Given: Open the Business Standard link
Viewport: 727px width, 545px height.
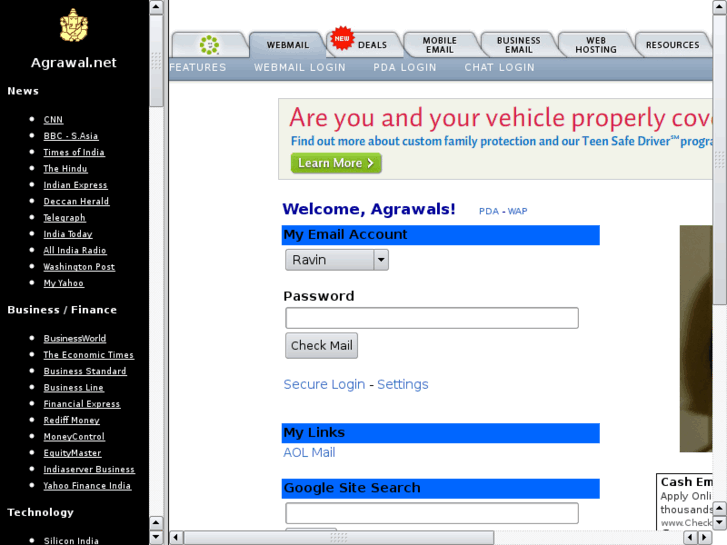Looking at the screenshot, I should tap(85, 371).
